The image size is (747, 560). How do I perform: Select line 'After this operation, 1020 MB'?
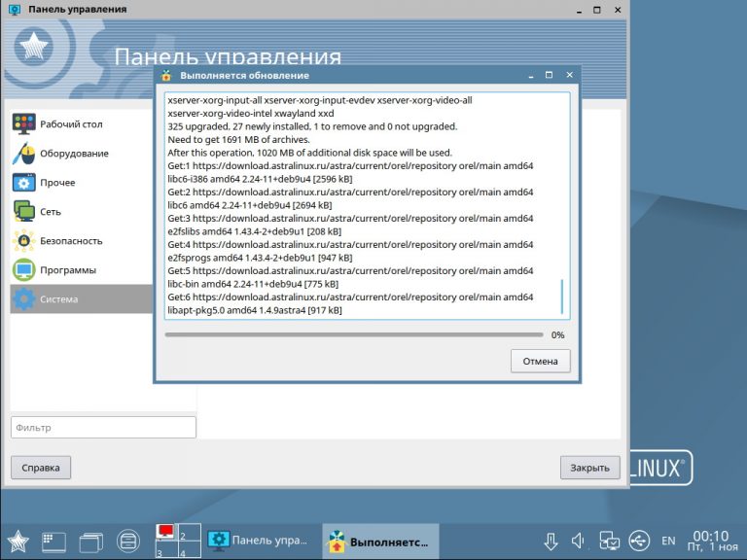pos(309,153)
